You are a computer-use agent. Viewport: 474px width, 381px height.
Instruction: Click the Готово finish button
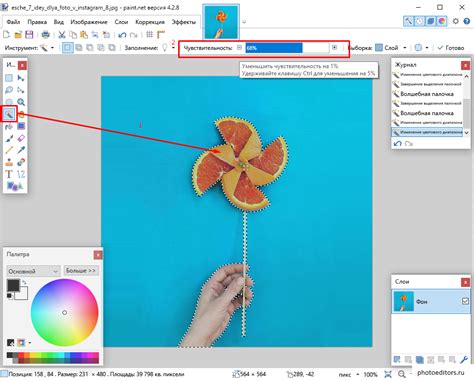451,48
